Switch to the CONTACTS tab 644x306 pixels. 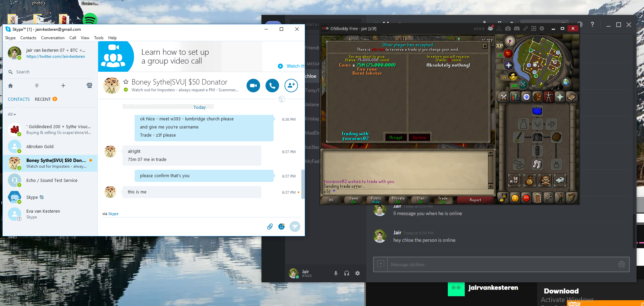coord(19,99)
